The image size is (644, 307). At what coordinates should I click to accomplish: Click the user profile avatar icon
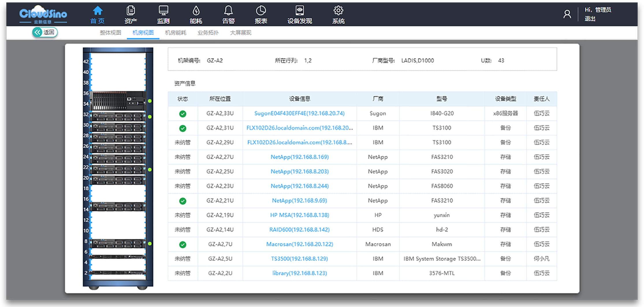pos(567,14)
